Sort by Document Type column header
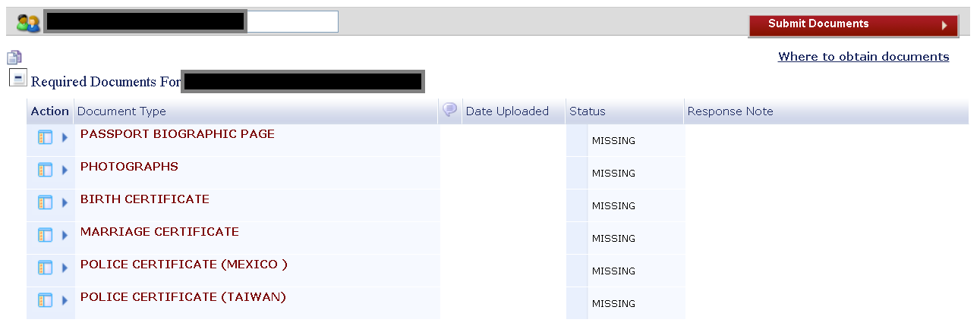The width and height of the screenshot is (980, 332). point(121,111)
